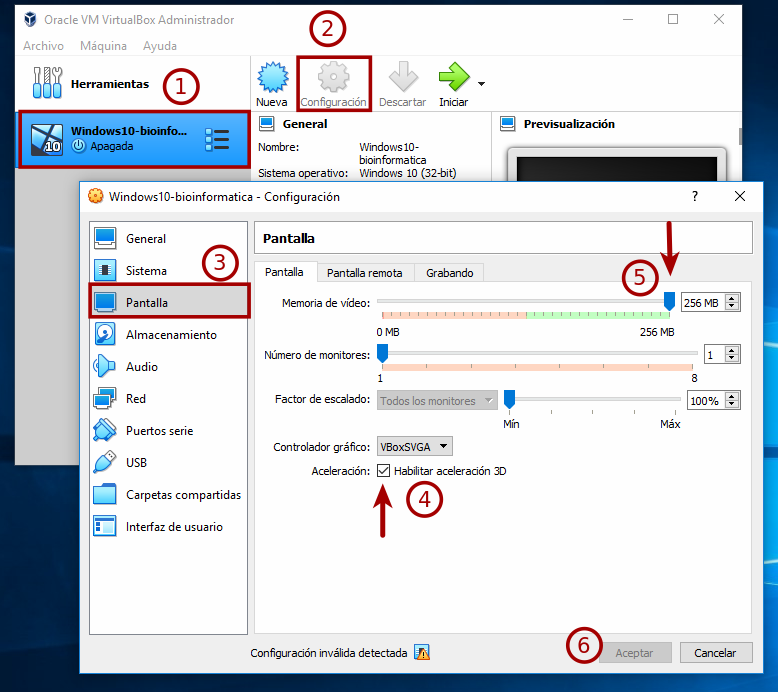Click the Cancelar button
Image resolution: width=778 pixels, height=692 pixels.
[715, 653]
